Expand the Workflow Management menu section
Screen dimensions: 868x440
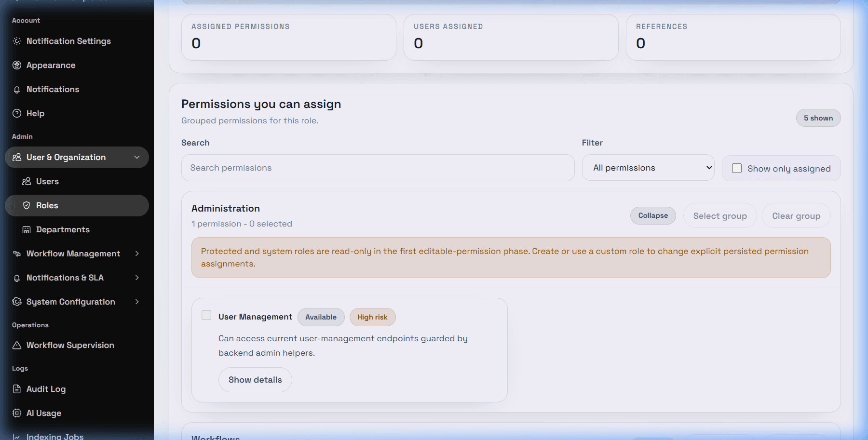(x=77, y=253)
